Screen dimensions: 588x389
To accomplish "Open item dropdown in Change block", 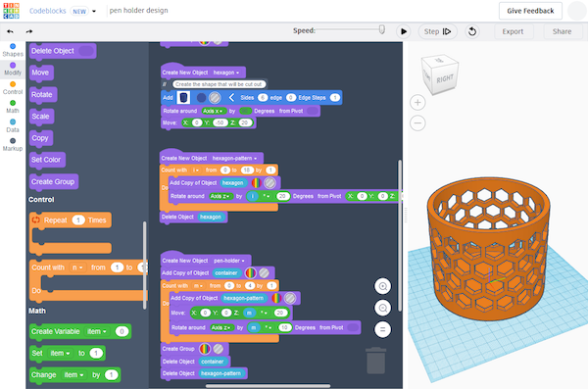I will [x=73, y=374].
